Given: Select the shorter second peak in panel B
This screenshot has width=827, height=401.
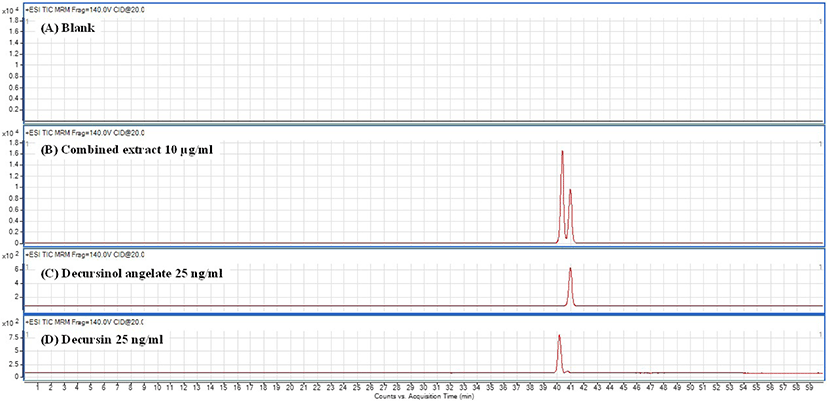Looking at the screenshot, I should (570, 191).
